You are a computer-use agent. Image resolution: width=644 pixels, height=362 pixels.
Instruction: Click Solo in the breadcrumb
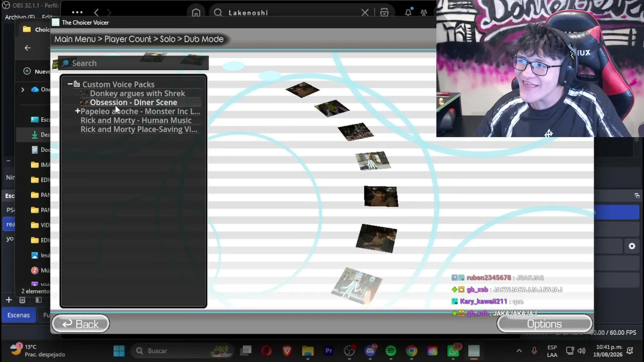coord(168,39)
